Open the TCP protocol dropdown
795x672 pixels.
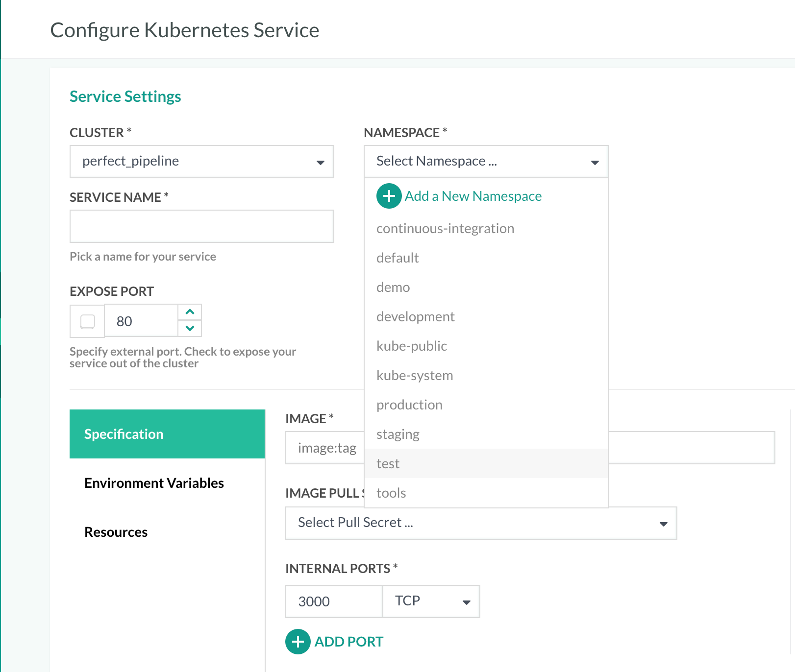point(431,601)
